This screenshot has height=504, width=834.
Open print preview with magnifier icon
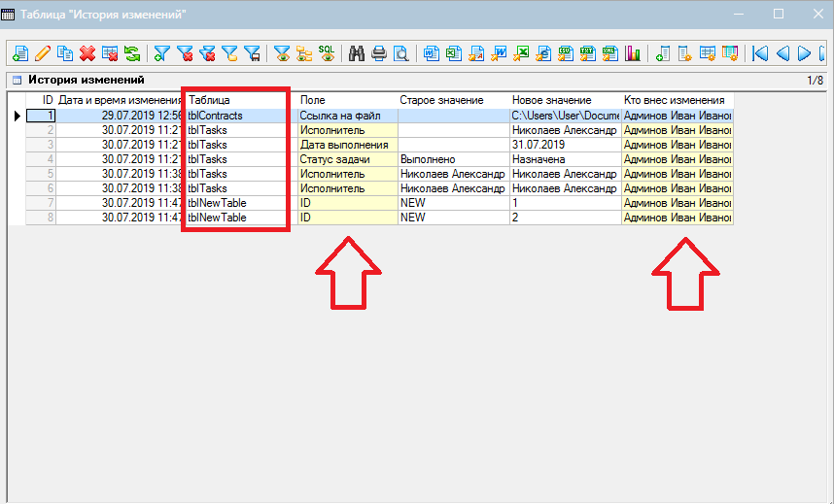(401, 53)
